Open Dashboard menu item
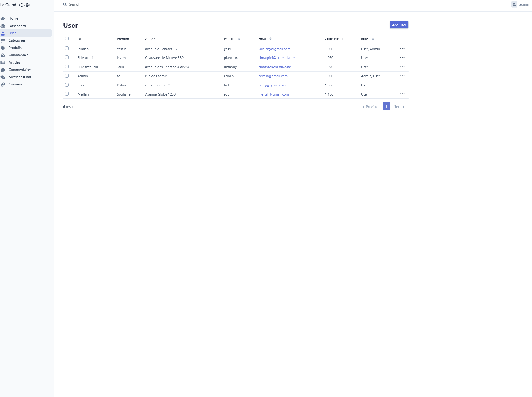This screenshot has width=532, height=397. click(x=17, y=26)
